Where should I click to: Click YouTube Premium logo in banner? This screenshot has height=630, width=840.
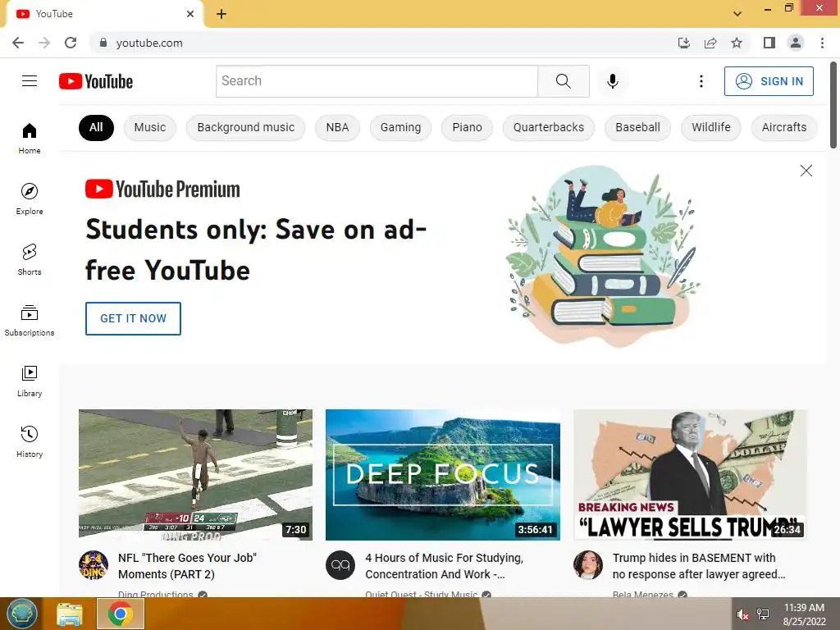coord(163,189)
